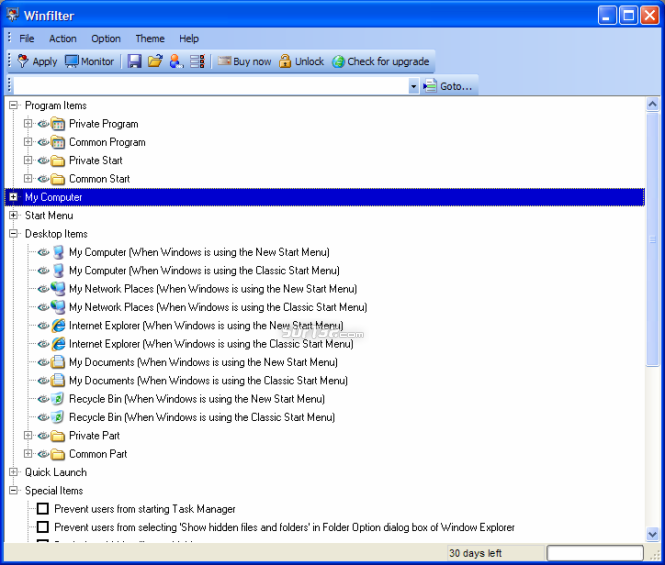Click the Common Program folder icon
Screen dimensions: 665x565
(58, 142)
